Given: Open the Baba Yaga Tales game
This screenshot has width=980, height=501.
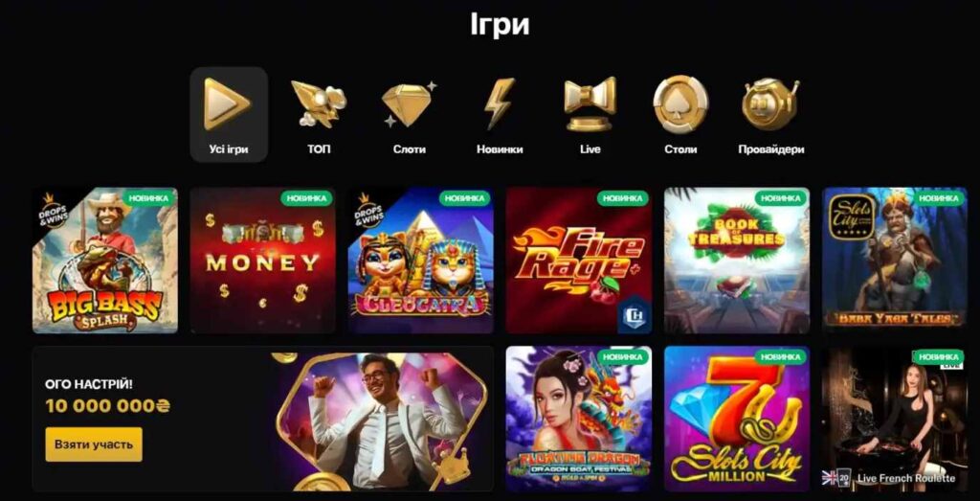Looking at the screenshot, I should 895,261.
